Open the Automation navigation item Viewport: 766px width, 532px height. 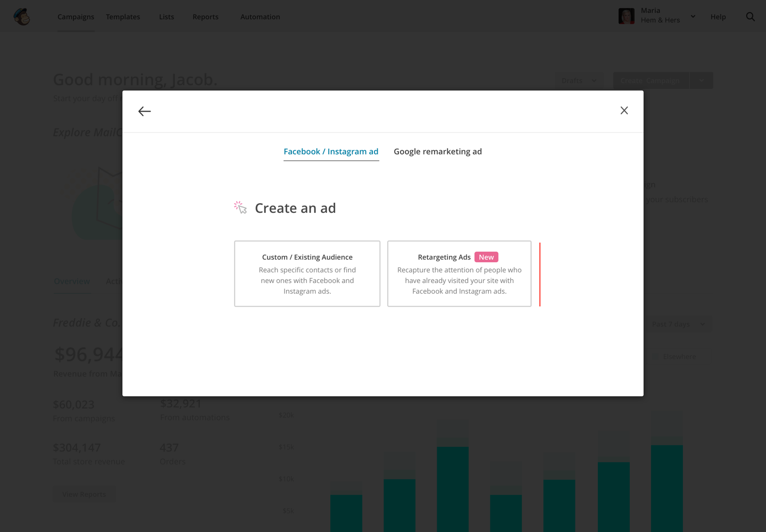[x=260, y=17]
